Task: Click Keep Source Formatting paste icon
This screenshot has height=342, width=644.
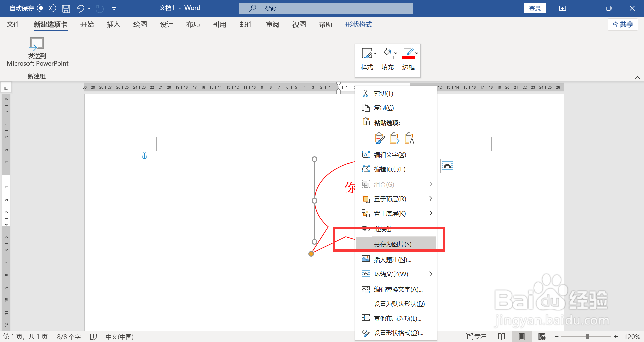Action: tap(379, 138)
